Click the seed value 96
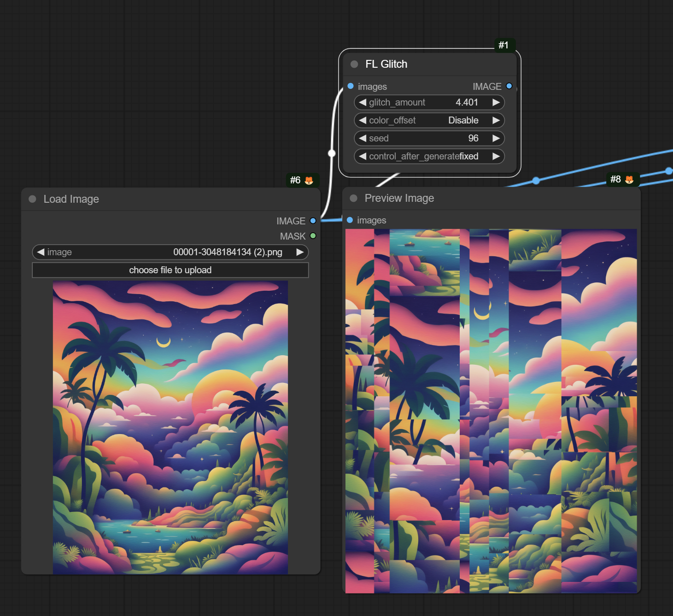The image size is (673, 616). coord(473,138)
